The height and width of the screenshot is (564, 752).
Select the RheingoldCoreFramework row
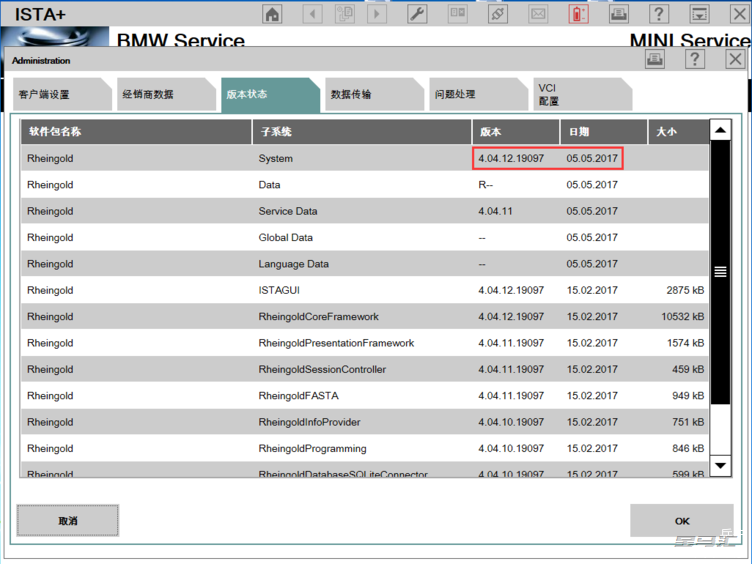364,317
